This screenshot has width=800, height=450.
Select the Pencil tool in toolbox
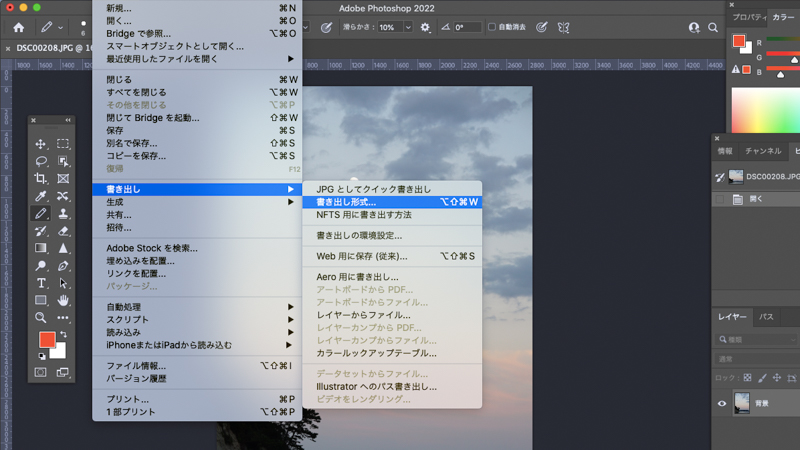[x=40, y=213]
